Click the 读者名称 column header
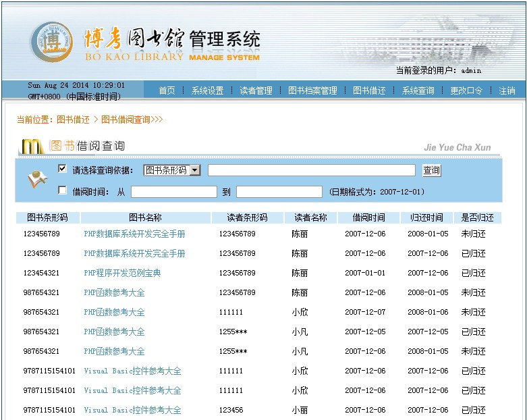 point(310,217)
